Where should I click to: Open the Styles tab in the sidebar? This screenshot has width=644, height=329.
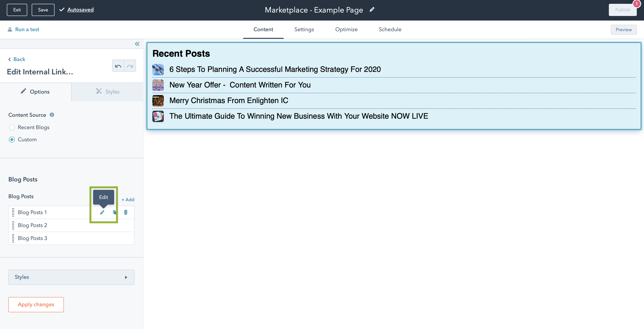point(108,92)
